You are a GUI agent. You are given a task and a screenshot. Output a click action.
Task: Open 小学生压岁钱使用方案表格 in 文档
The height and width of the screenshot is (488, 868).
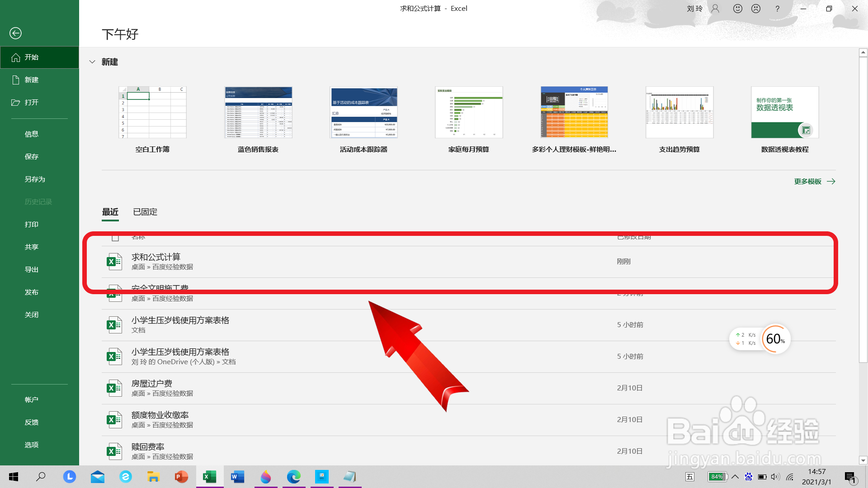coord(468,325)
